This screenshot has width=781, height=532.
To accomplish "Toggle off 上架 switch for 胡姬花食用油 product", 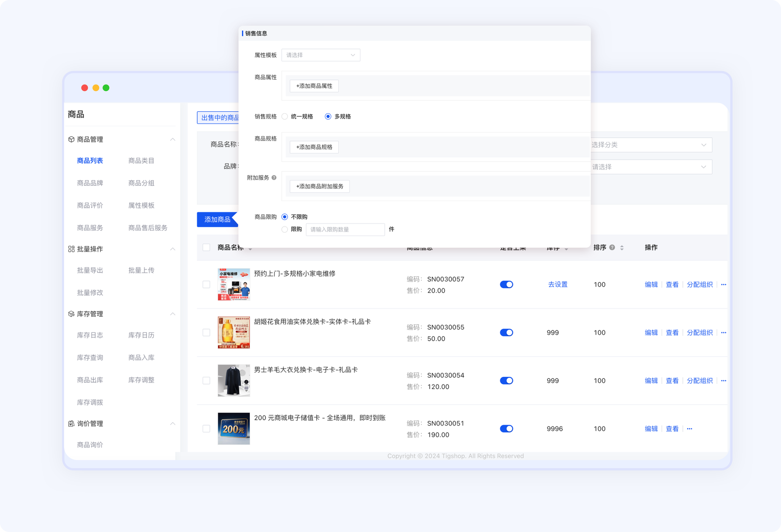I will point(506,332).
